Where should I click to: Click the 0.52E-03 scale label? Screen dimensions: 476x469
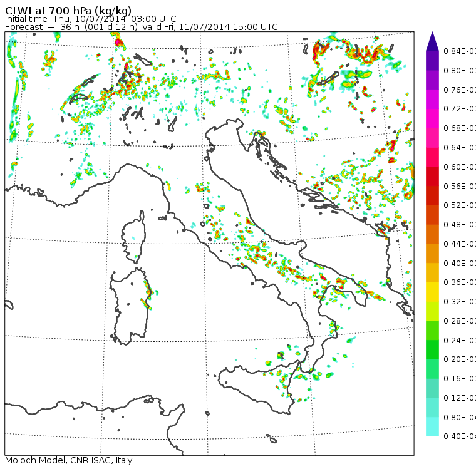point(460,205)
